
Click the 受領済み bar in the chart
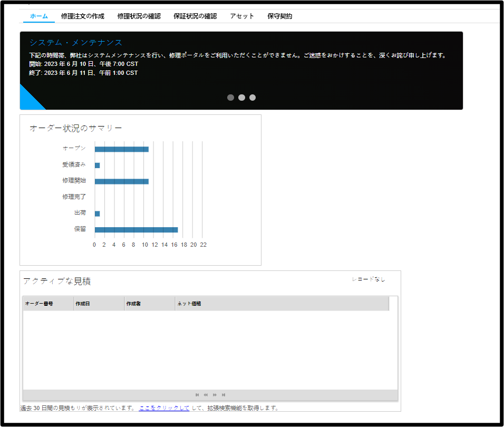click(98, 165)
